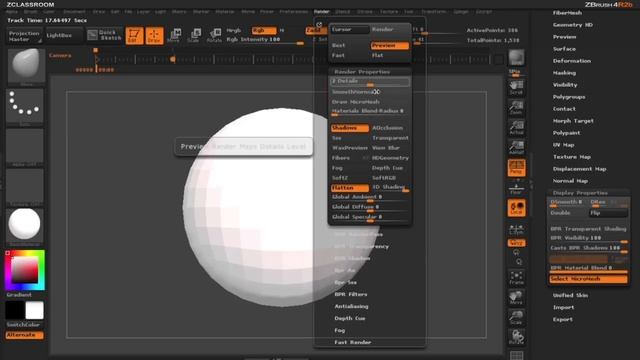Select the white SwitchColor swatch

point(34,311)
